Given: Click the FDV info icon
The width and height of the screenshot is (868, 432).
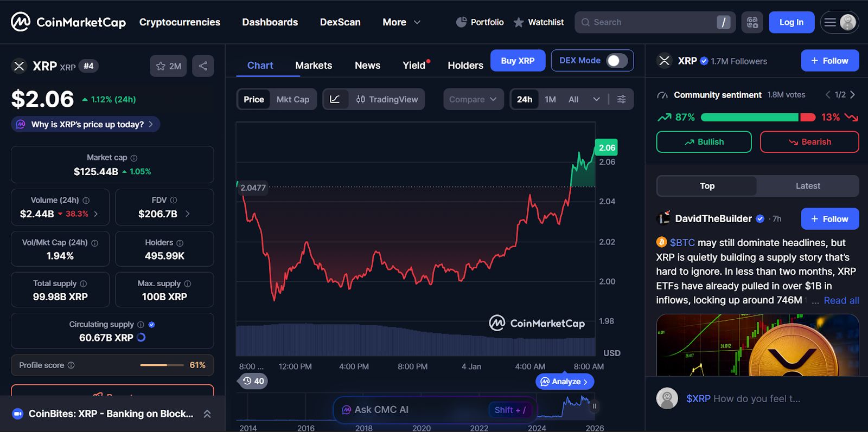Looking at the screenshot, I should (174, 201).
